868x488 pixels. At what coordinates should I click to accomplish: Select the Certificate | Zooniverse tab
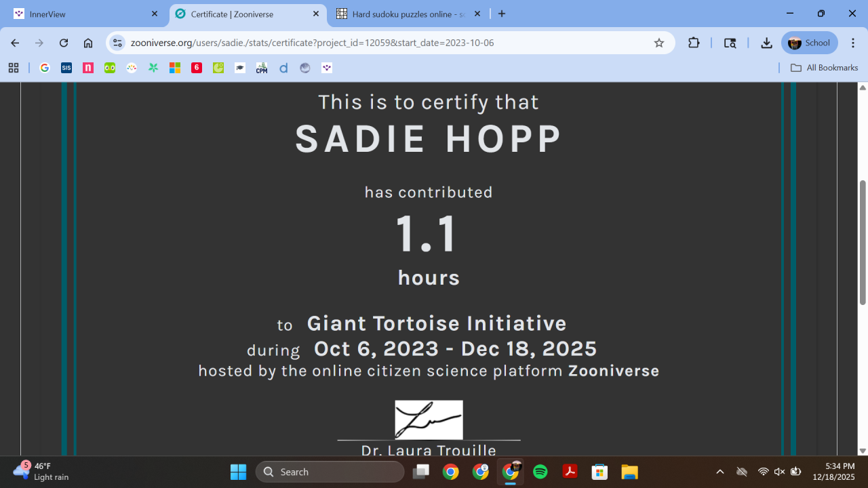tap(248, 14)
